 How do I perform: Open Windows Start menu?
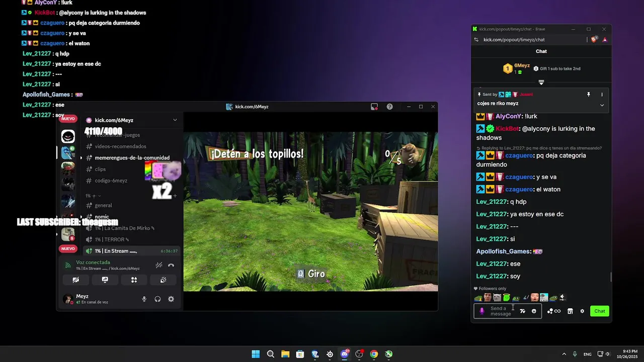point(256,354)
